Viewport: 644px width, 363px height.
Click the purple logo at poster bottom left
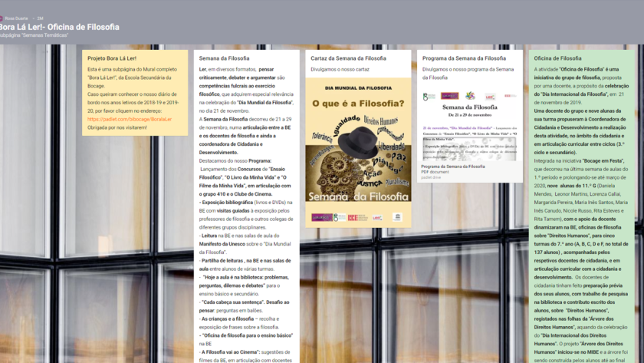321,217
